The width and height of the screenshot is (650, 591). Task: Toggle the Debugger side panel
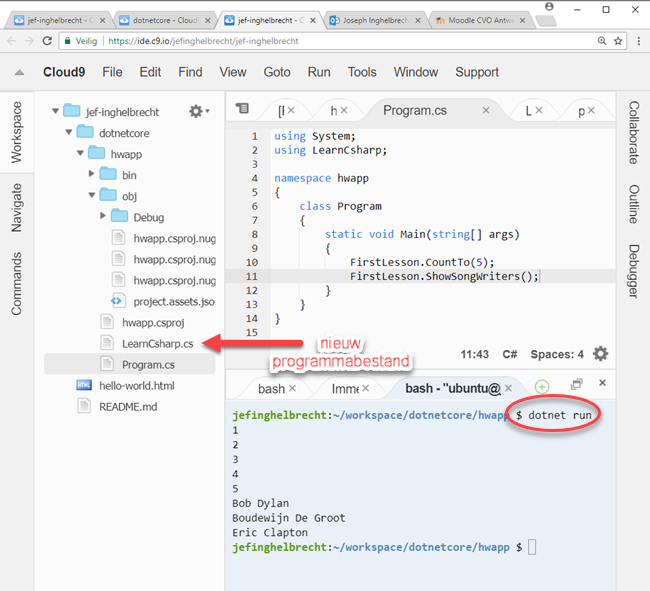[634, 270]
